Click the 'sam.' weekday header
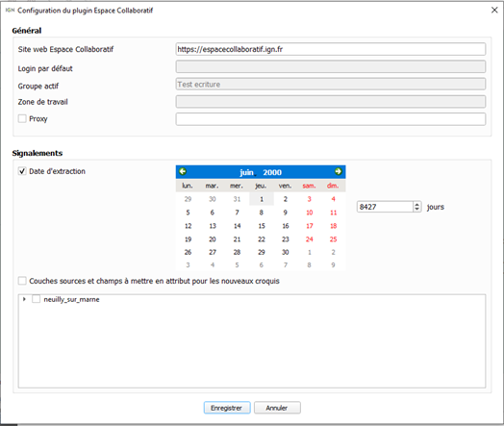The image size is (504, 426). [309, 186]
